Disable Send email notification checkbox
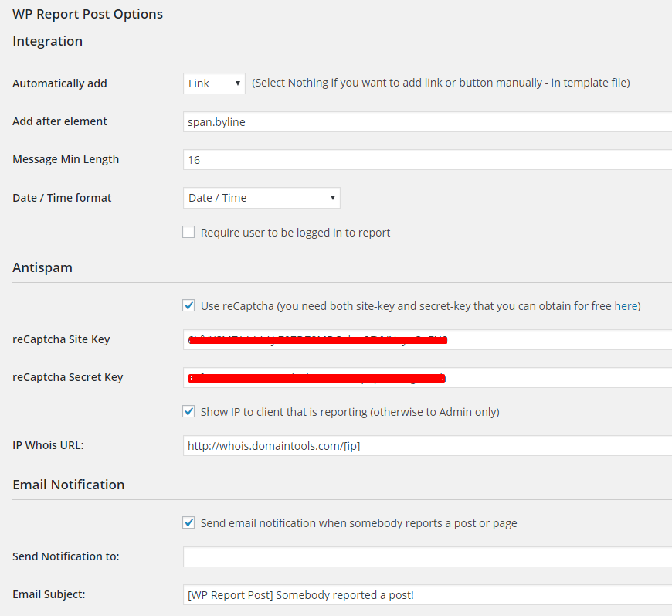 tap(188, 522)
